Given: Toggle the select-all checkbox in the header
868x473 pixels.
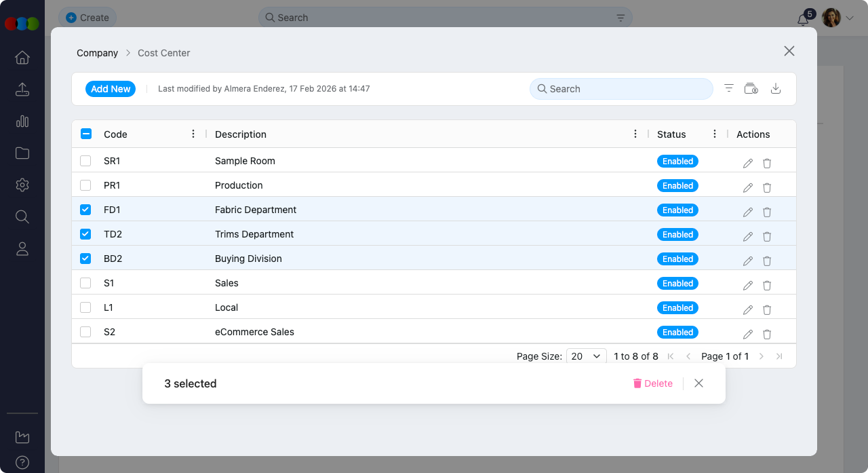Looking at the screenshot, I should (85, 134).
